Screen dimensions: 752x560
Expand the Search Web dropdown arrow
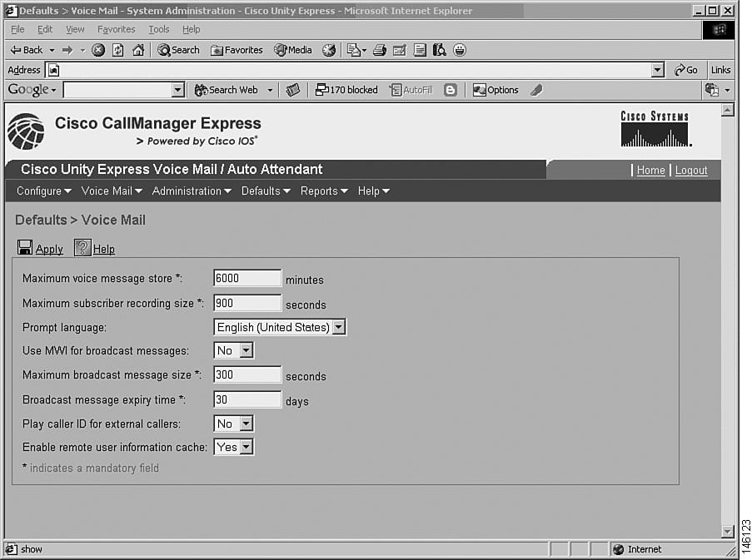(270, 90)
